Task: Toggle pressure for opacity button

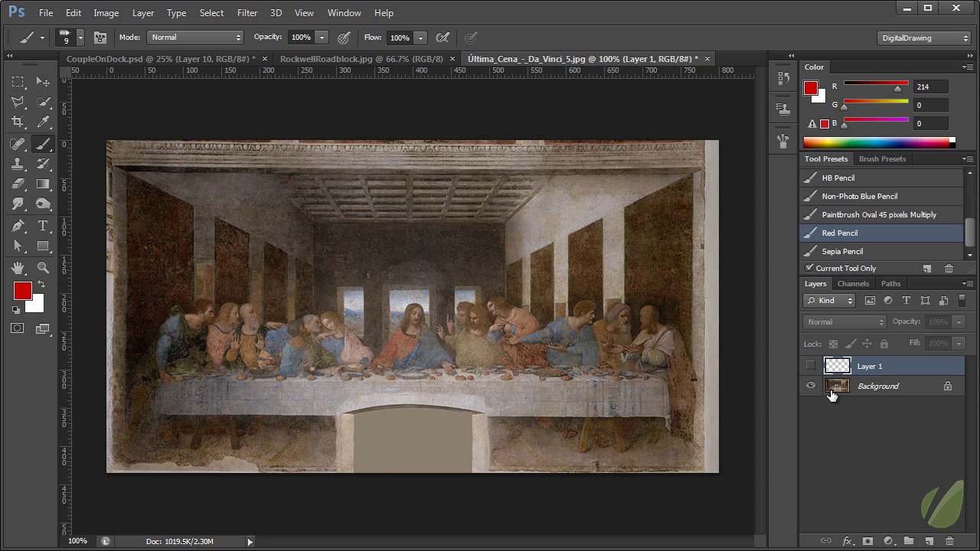Action: (x=345, y=37)
